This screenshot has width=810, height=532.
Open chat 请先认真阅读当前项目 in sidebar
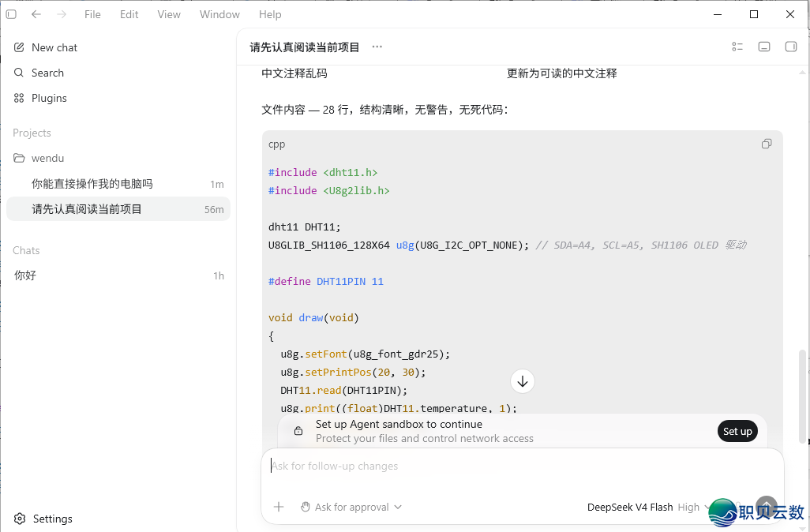point(118,209)
